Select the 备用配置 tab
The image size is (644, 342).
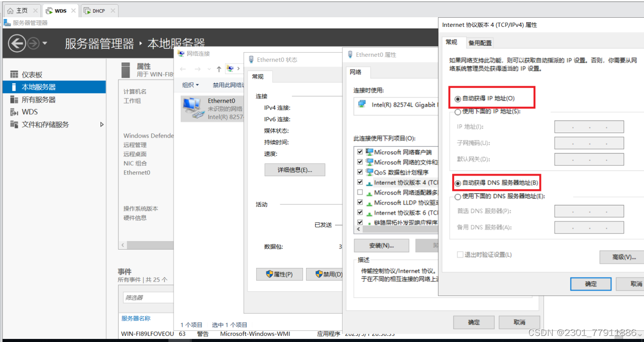[x=480, y=43]
